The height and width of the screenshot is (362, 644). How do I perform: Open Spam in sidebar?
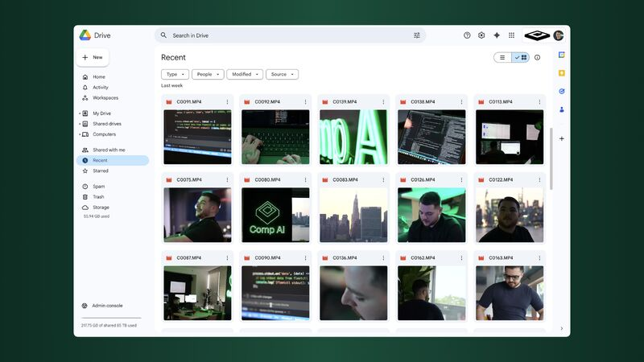(113, 187)
